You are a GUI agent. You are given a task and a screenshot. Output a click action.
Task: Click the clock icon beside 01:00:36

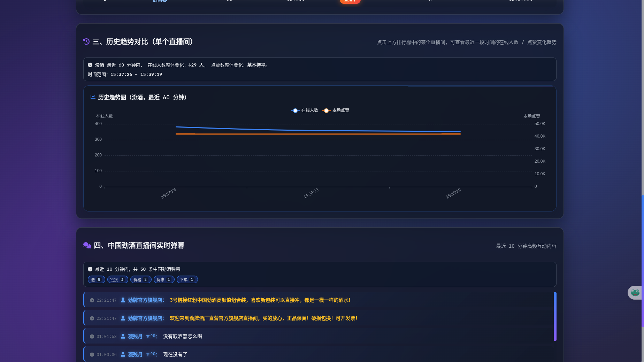click(92, 355)
